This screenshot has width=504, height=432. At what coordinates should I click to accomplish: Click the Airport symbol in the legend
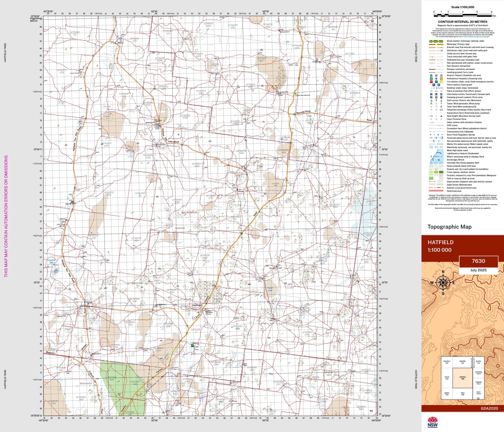click(431, 75)
